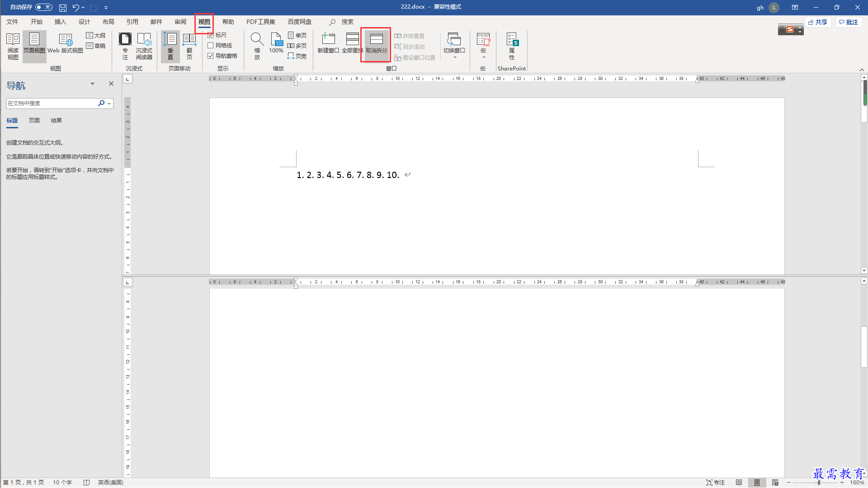
Task: Open Draft view (草稿)
Action: [96, 46]
